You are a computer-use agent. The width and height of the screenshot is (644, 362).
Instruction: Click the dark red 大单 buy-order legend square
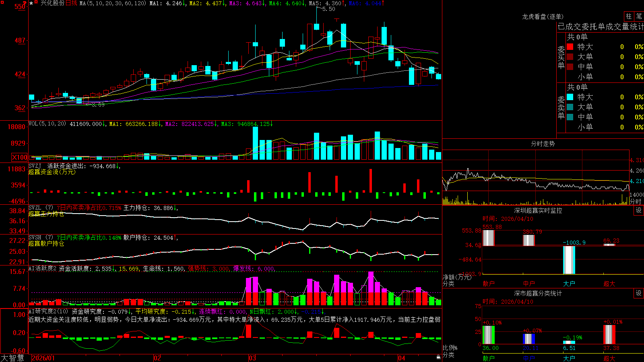coord(570,57)
